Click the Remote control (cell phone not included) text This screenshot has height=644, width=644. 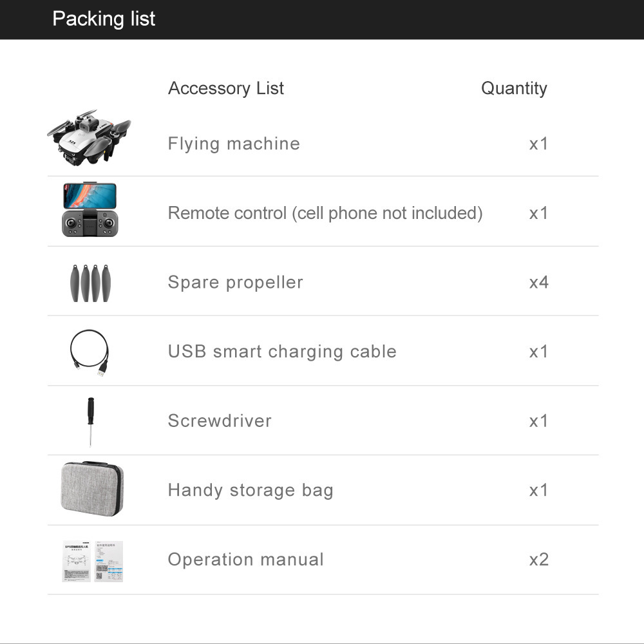pos(325,213)
